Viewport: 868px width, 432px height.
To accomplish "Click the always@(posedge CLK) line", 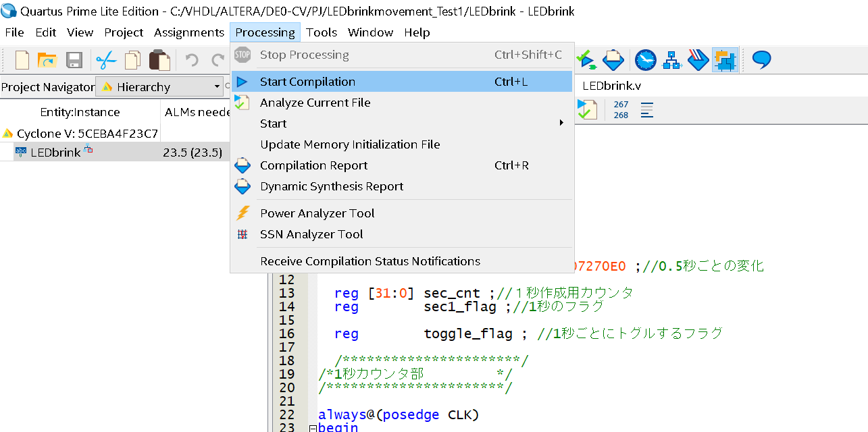I will tap(399, 414).
